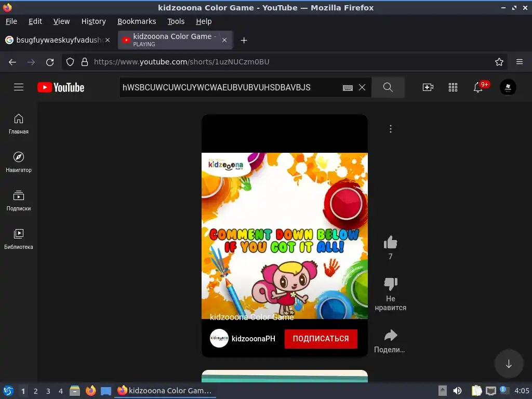
Task: Go back with browser back arrow
Action: coord(12,62)
